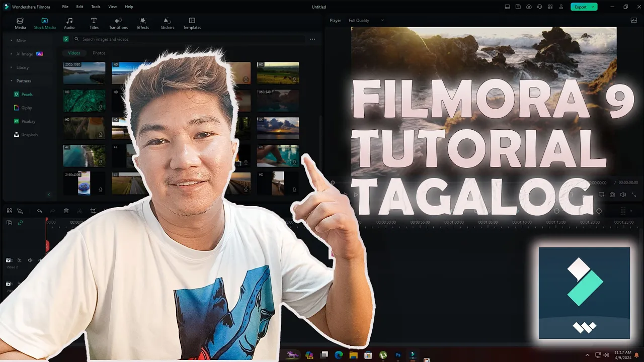644x362 pixels.
Task: Choose the timeline Select tool
Action: (x=20, y=211)
